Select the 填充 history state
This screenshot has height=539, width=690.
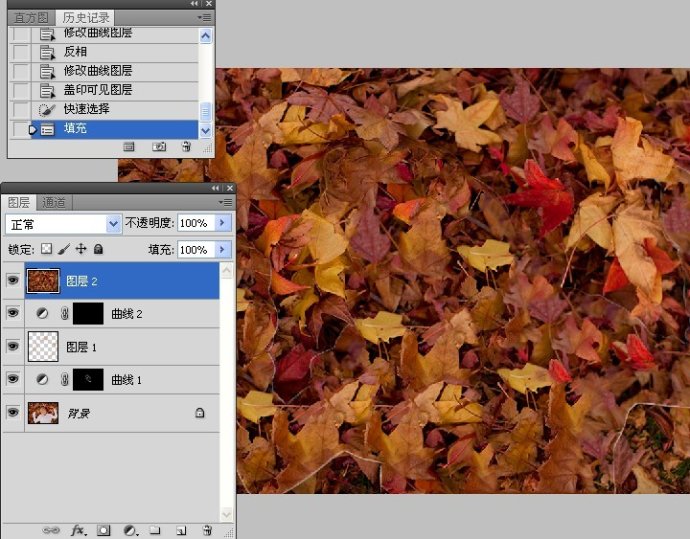[x=114, y=129]
